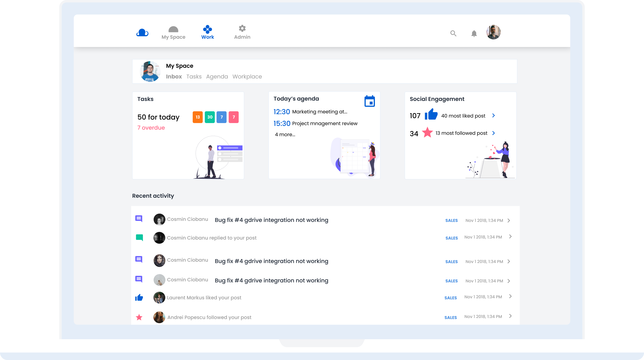Screen dimensions: 644x360
Task: Click the 4 more... agenda link
Action: coord(285,135)
